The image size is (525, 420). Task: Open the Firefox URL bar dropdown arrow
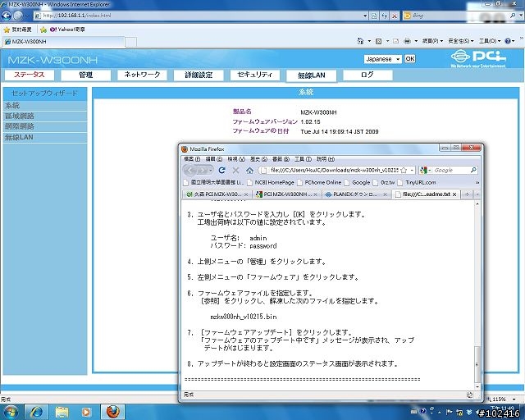[x=412, y=170]
